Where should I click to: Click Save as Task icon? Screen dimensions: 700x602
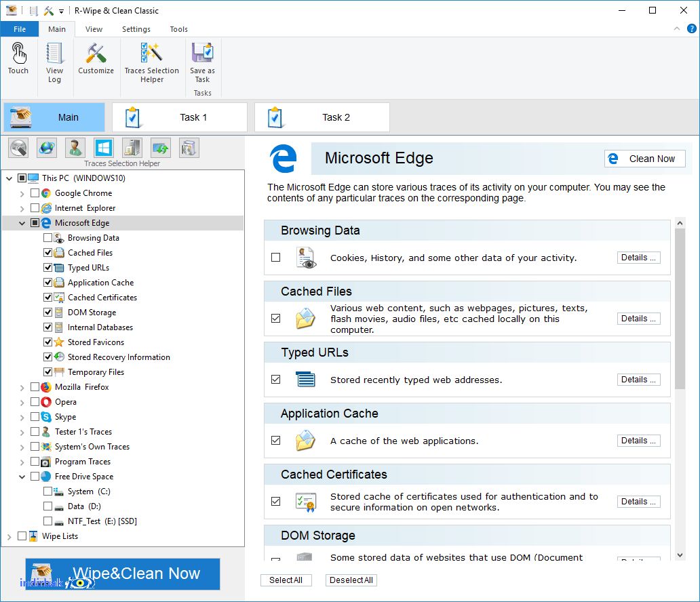pos(202,63)
